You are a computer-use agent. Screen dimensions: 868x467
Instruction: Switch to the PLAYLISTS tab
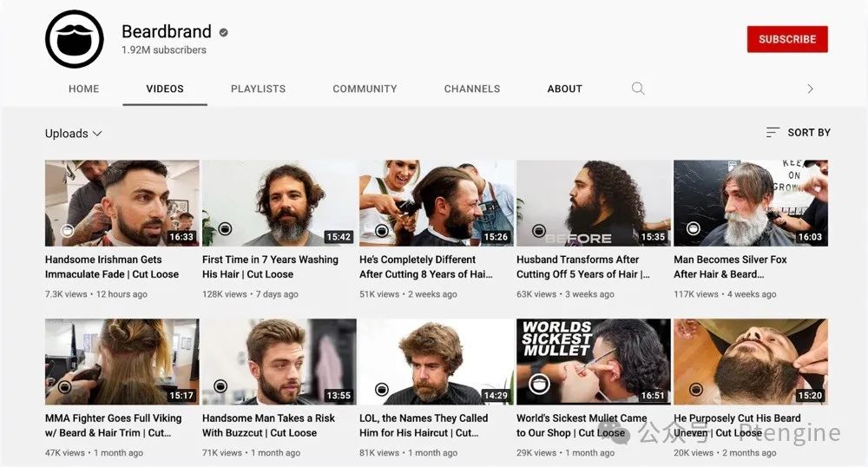point(258,89)
